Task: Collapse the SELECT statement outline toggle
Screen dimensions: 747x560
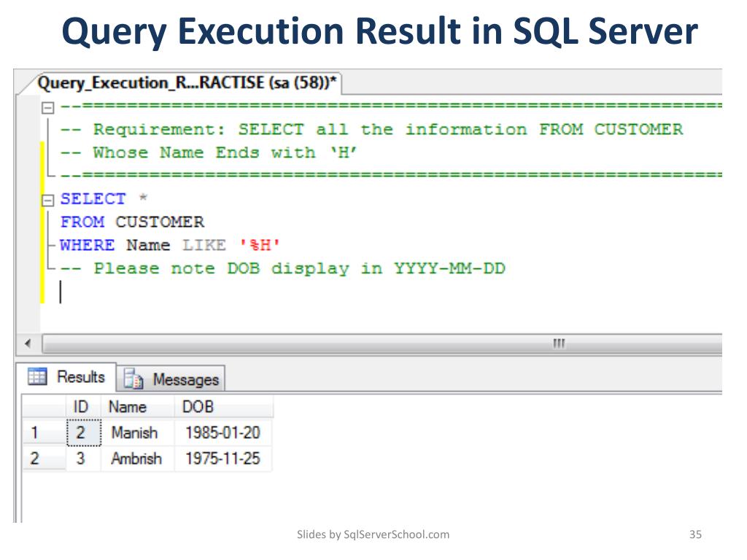Action: 47,201
